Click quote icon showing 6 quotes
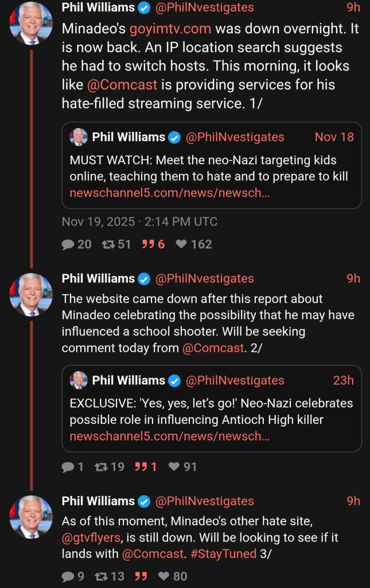 [x=148, y=245]
